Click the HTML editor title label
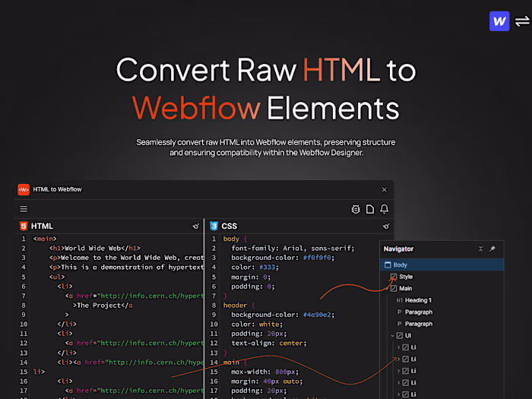532x399 pixels. tap(42, 226)
